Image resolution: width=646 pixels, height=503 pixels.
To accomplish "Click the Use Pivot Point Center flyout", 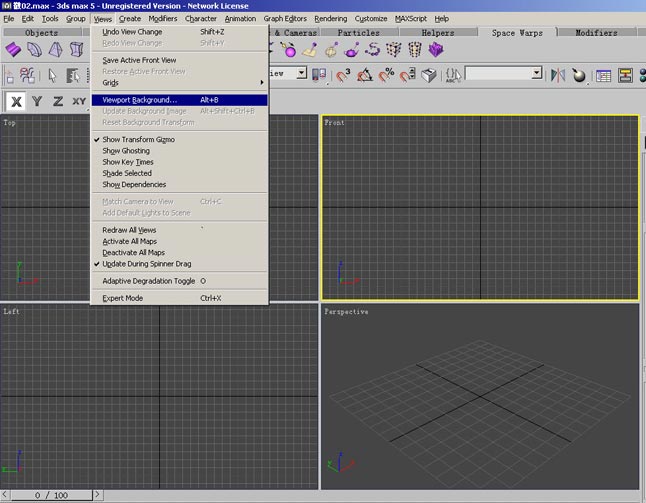I will coord(319,75).
